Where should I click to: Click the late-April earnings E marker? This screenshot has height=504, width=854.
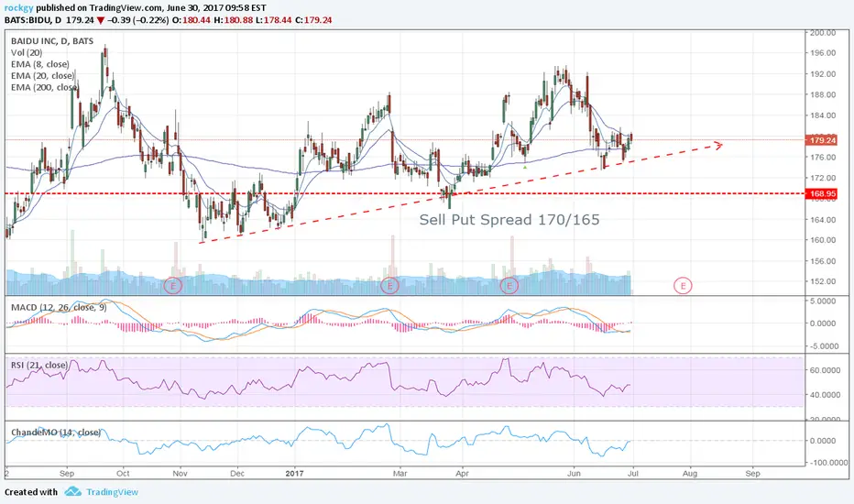coord(509,285)
